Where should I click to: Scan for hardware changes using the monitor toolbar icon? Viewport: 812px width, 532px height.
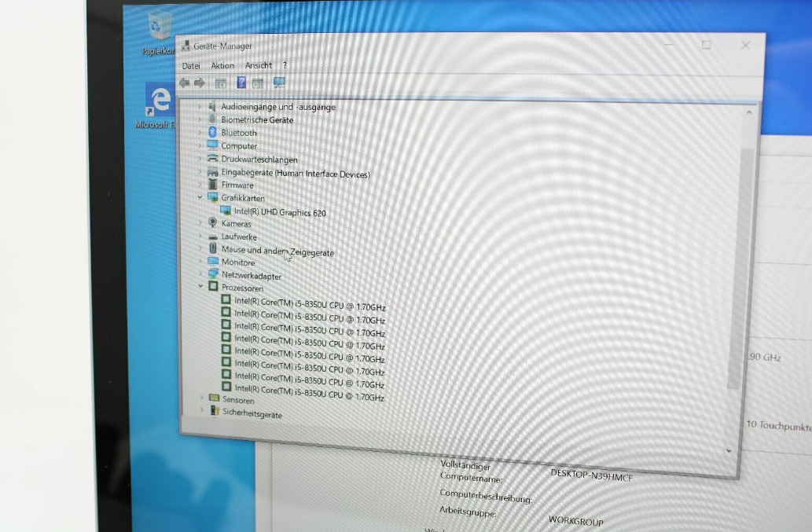[x=279, y=83]
